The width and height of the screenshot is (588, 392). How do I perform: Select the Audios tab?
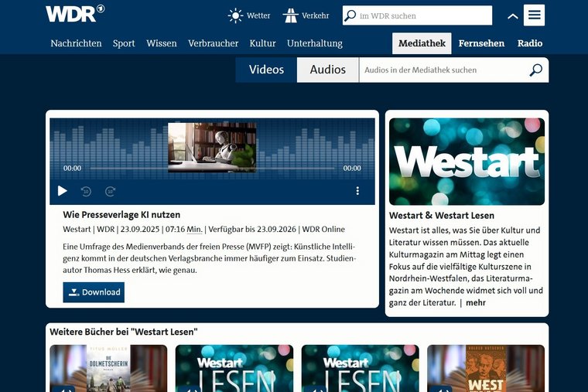(328, 70)
